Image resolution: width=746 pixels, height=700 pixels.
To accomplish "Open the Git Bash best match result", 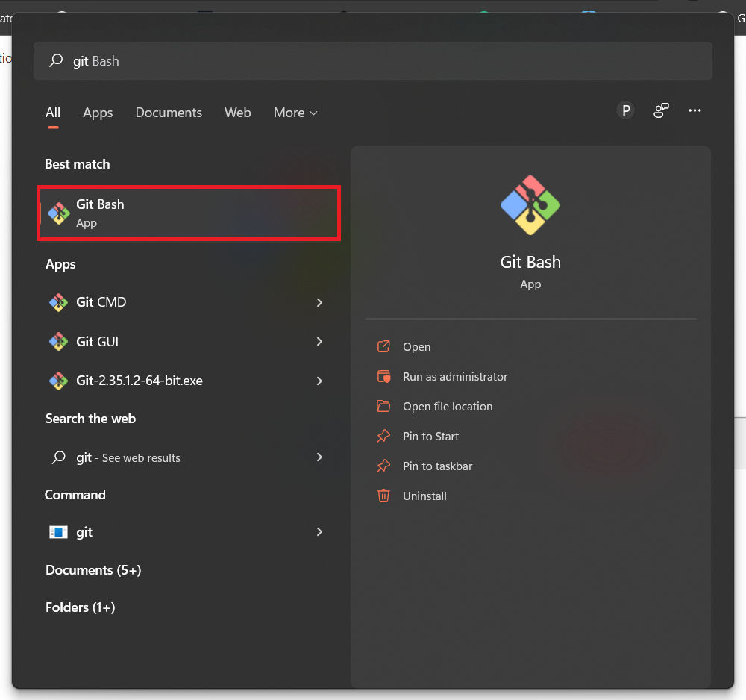I will [189, 213].
